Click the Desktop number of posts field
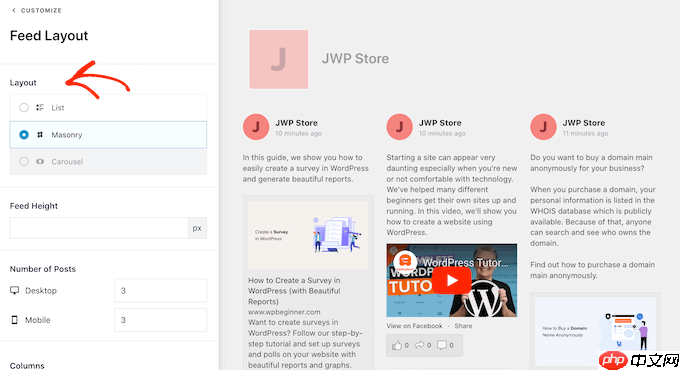 (160, 291)
